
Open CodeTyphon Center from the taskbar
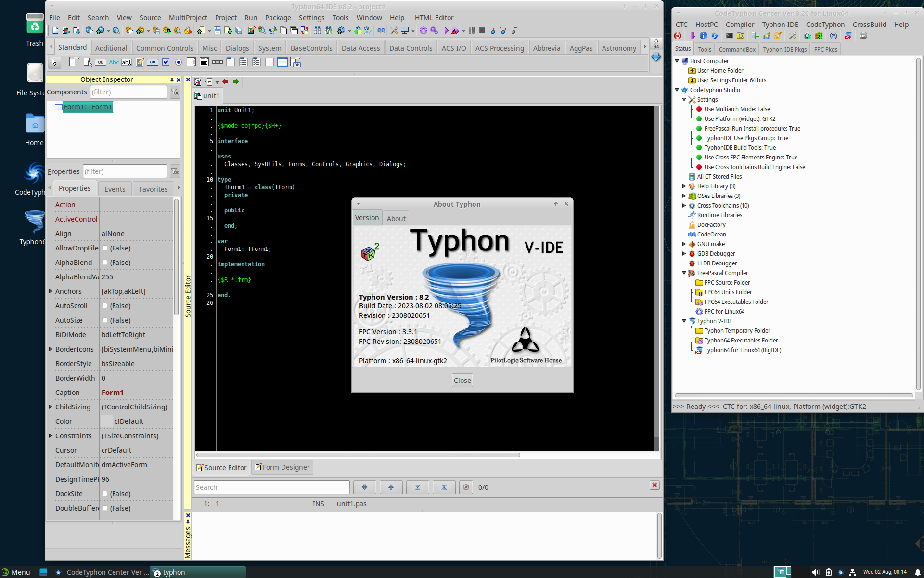click(x=103, y=572)
